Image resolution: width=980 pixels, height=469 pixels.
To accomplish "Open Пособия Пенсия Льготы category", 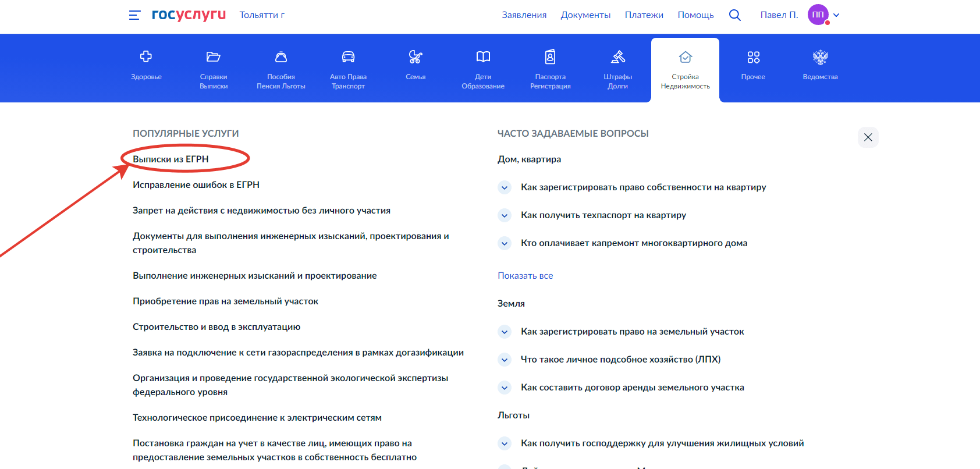I will coord(281,70).
